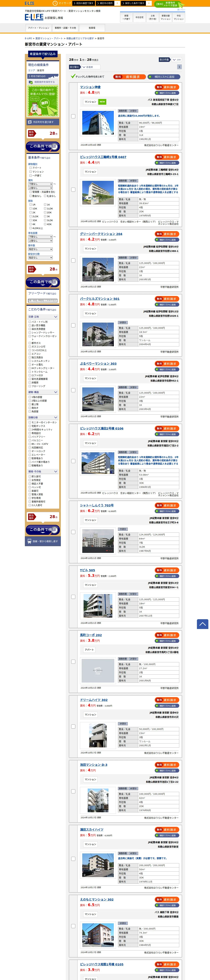The width and height of the screenshot is (210, 980).
Task: Tick the アパート building type checkbox
Action: [30, 168]
